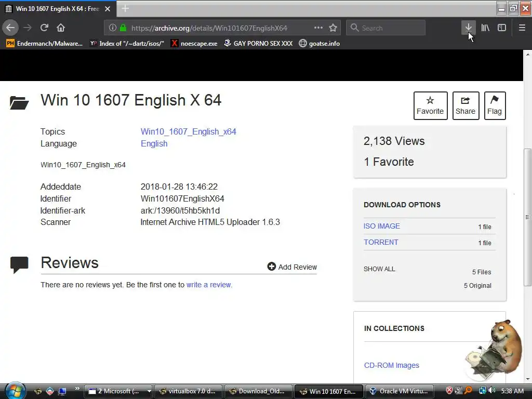Image resolution: width=532 pixels, height=399 pixels.
Task: Click the identifier-ark value ark:/13960/t5hb5kh1d
Action: point(180,211)
